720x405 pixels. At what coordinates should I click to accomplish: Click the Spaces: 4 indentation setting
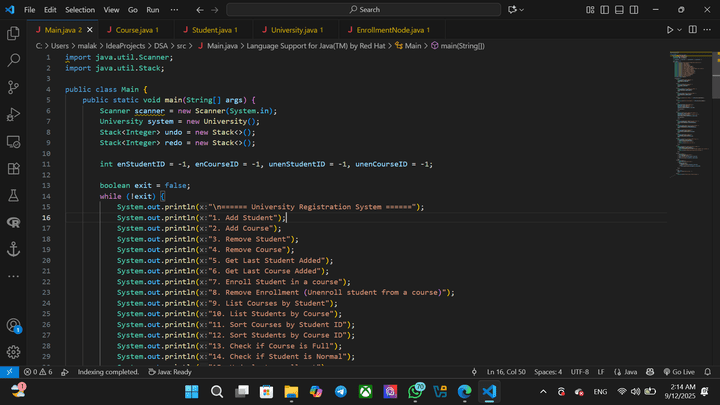(x=548, y=371)
